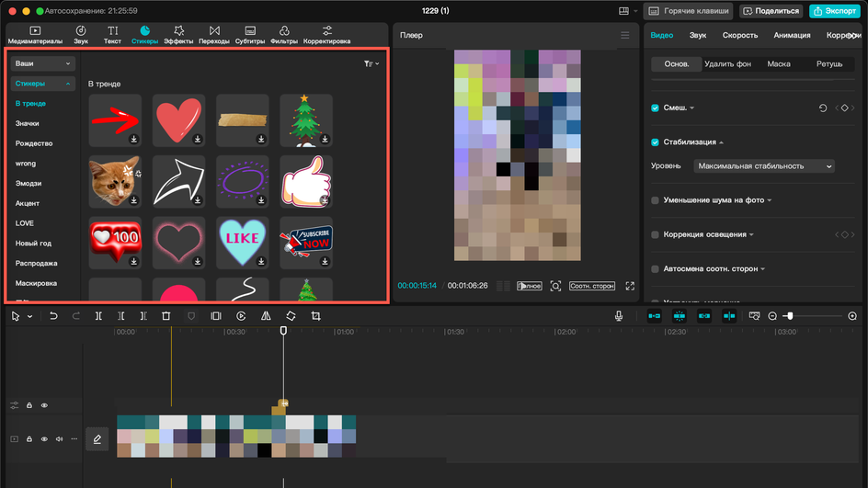Click the Mirror flip icon

point(266,316)
